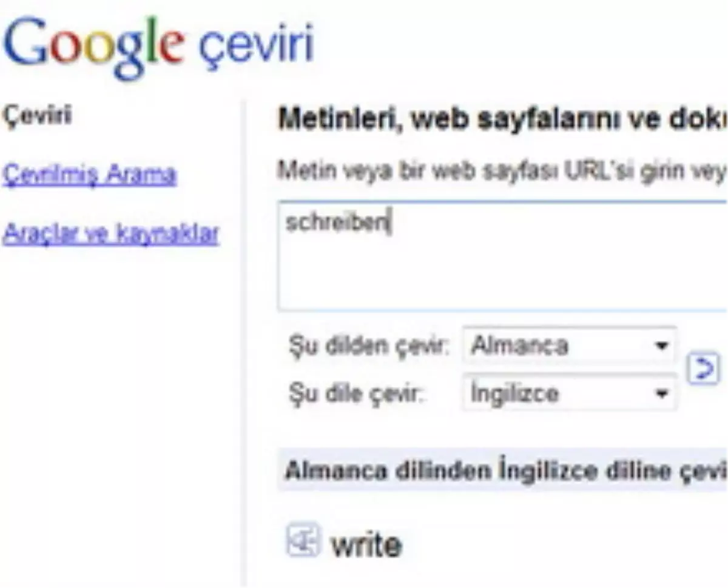Screen dimensions: 728x588
Task: Open the "Çevrilmiş Arama" link
Action: pyautogui.click(x=90, y=173)
